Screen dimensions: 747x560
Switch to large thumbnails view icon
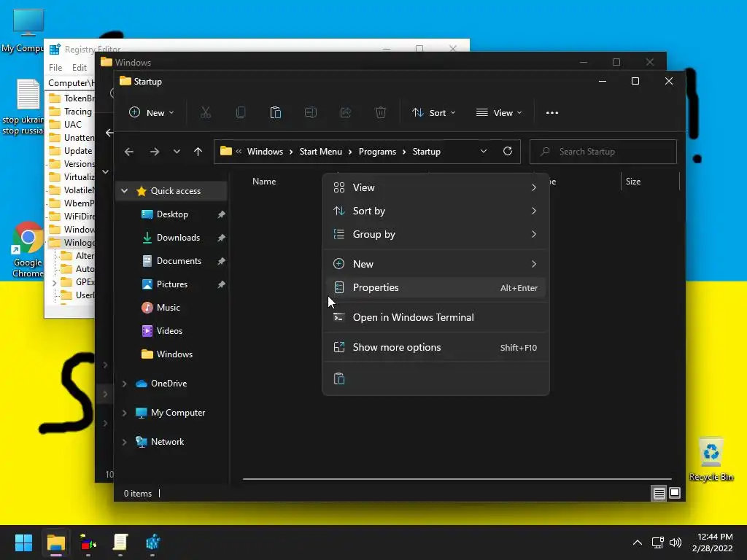pyautogui.click(x=675, y=494)
